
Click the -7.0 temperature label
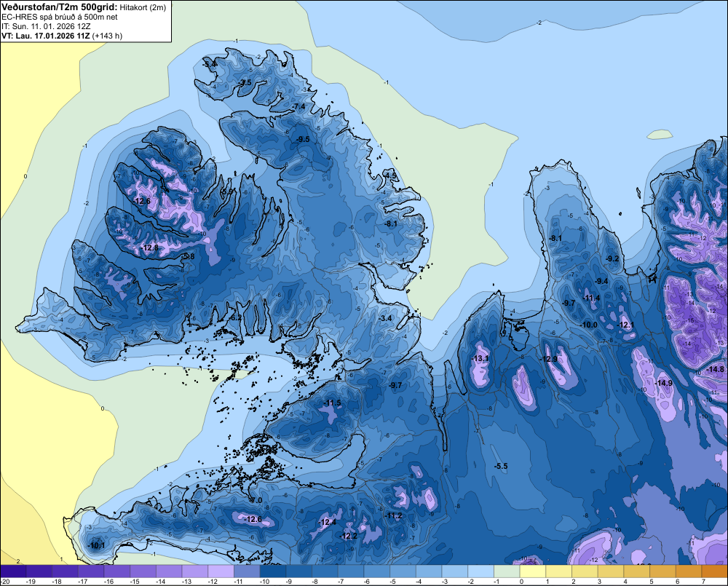[x=256, y=501]
